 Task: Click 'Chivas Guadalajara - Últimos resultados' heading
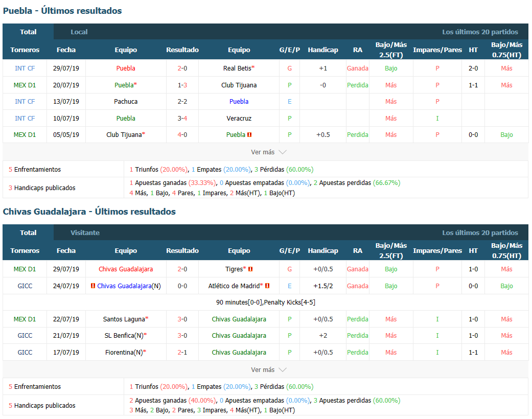(89, 212)
